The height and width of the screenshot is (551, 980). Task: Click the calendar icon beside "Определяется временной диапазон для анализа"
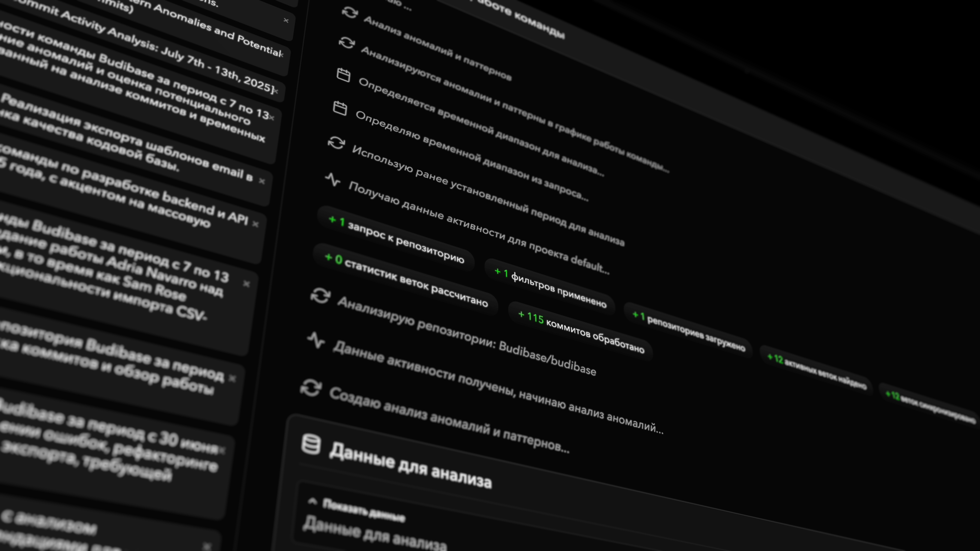pyautogui.click(x=343, y=74)
